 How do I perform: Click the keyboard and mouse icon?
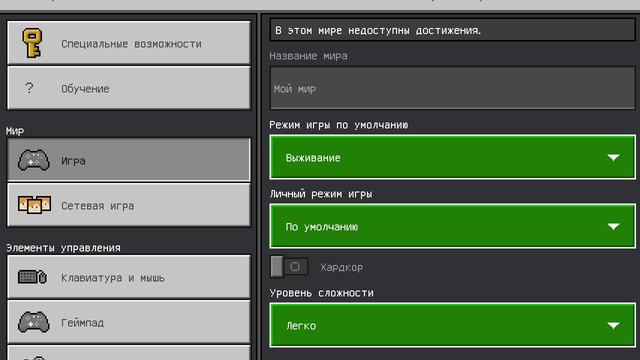pos(32,277)
